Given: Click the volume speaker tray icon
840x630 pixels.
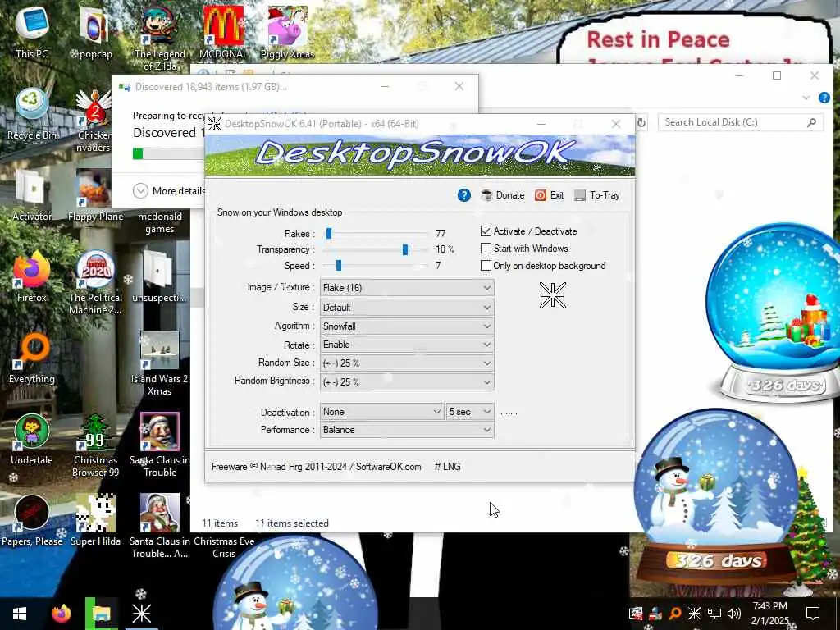Looking at the screenshot, I should coord(734,614).
